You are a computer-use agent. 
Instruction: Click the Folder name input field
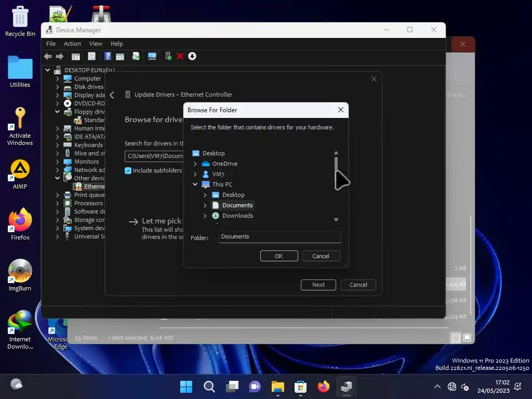coord(280,237)
